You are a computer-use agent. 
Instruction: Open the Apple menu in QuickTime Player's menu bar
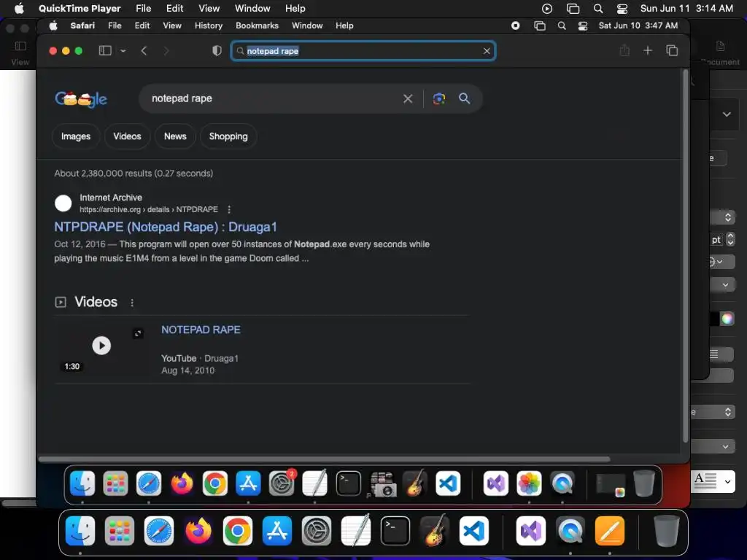19,8
